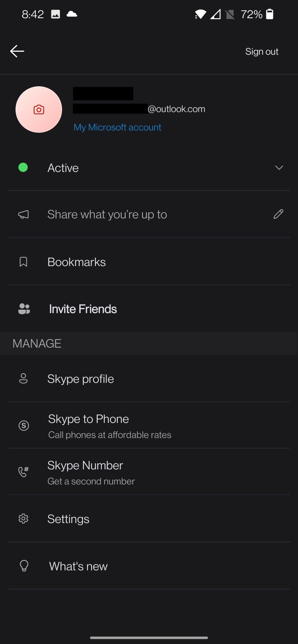Tap the megaphone mood icon
Viewport: 298px width, 644px height.
click(24, 214)
